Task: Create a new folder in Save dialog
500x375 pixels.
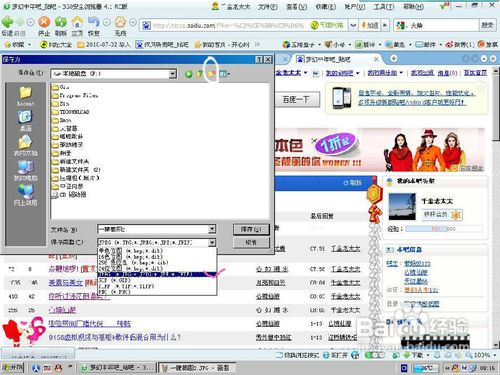Action: pos(211,73)
